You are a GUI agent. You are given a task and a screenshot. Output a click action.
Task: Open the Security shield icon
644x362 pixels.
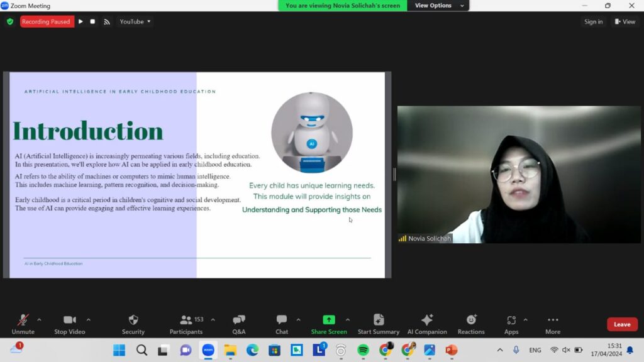pos(133,320)
